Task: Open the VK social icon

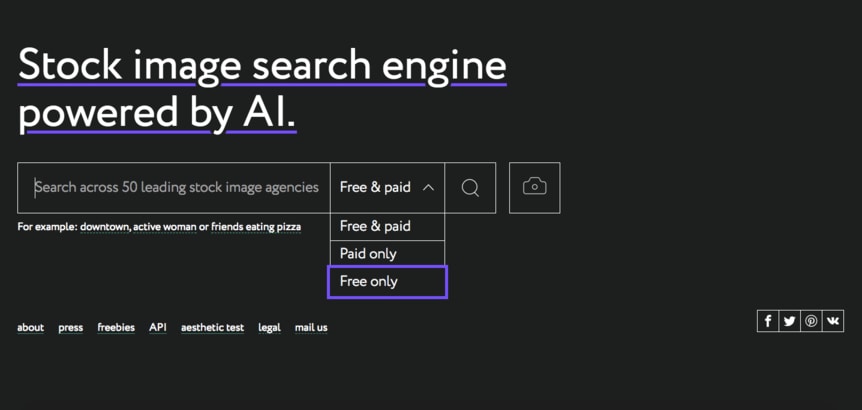Action: click(832, 321)
